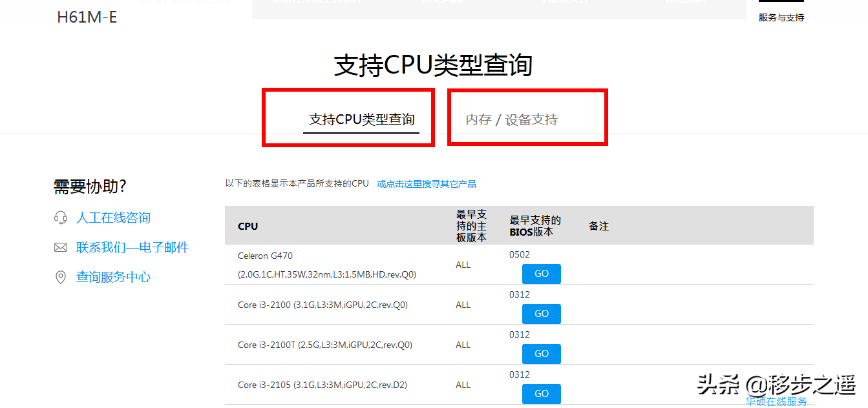
Task: Select the 支持CPU类型查询 tab
Action: click(361, 119)
